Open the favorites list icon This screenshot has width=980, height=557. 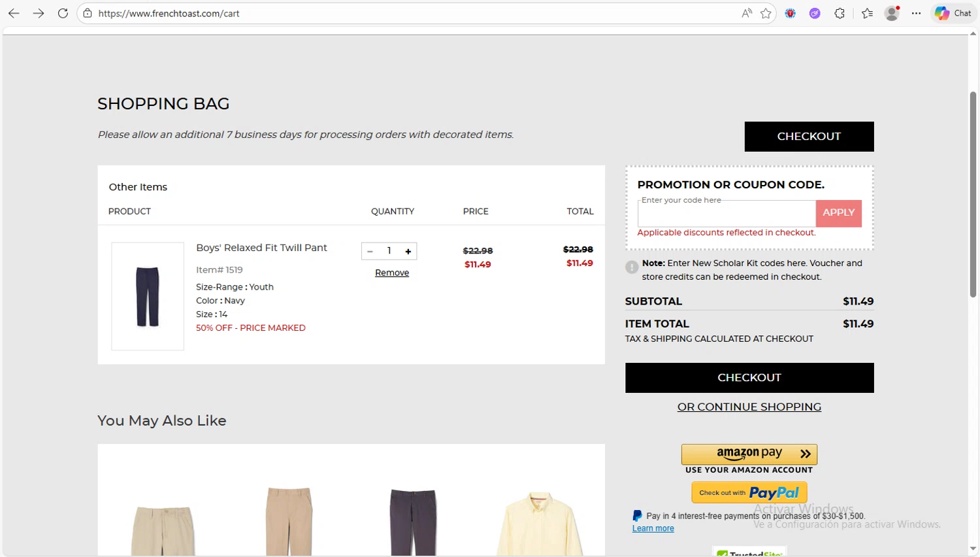pos(867,13)
